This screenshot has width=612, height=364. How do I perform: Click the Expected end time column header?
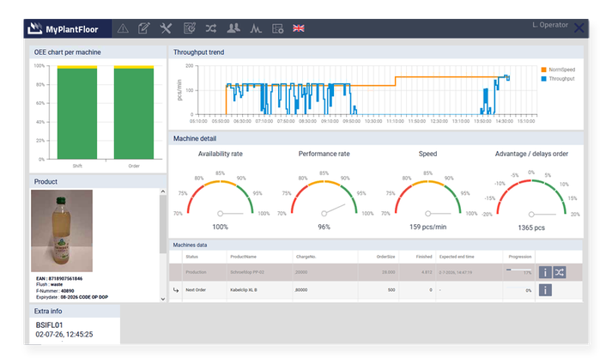tap(457, 257)
